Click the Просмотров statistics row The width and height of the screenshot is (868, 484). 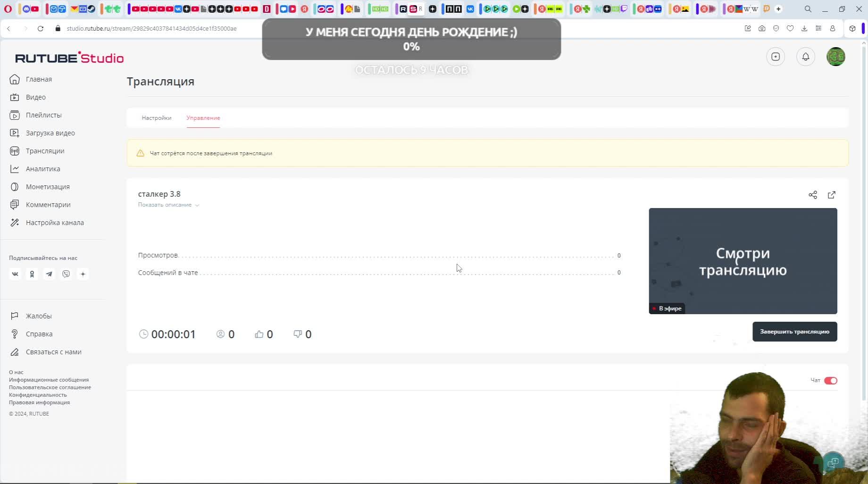379,255
